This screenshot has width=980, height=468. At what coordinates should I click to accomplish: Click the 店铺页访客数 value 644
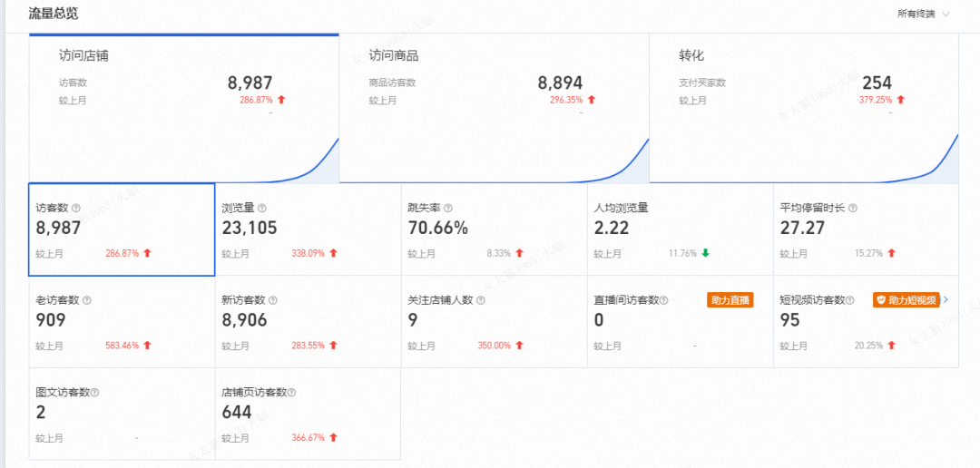(x=237, y=413)
